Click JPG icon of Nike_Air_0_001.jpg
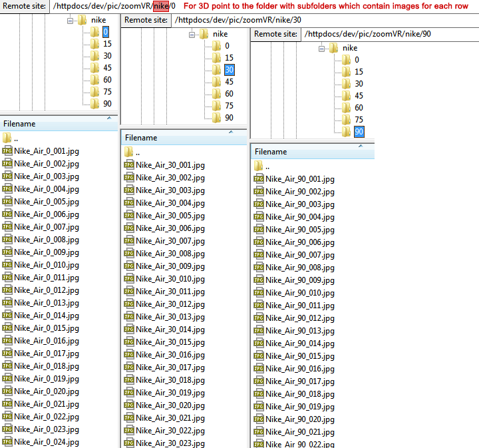The width and height of the screenshot is (479, 448). (7, 151)
